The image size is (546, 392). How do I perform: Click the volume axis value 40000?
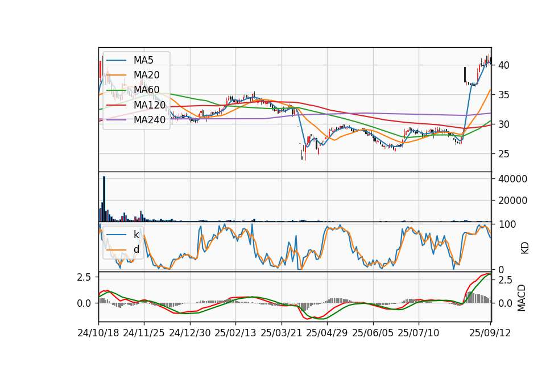point(512,179)
